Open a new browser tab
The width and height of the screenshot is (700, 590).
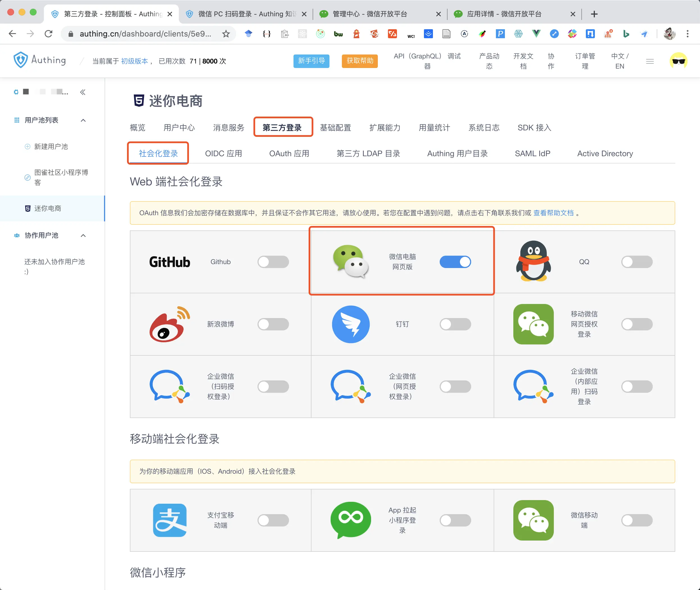click(594, 14)
